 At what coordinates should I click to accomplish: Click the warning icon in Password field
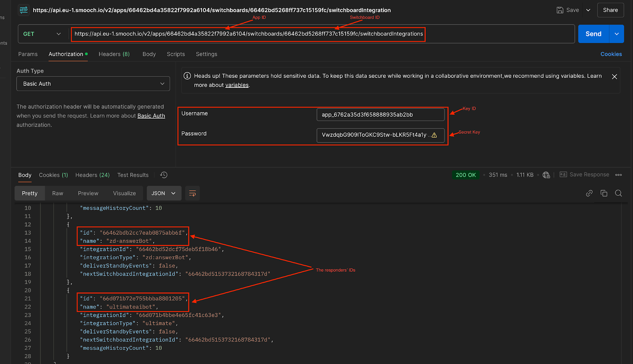tap(434, 135)
